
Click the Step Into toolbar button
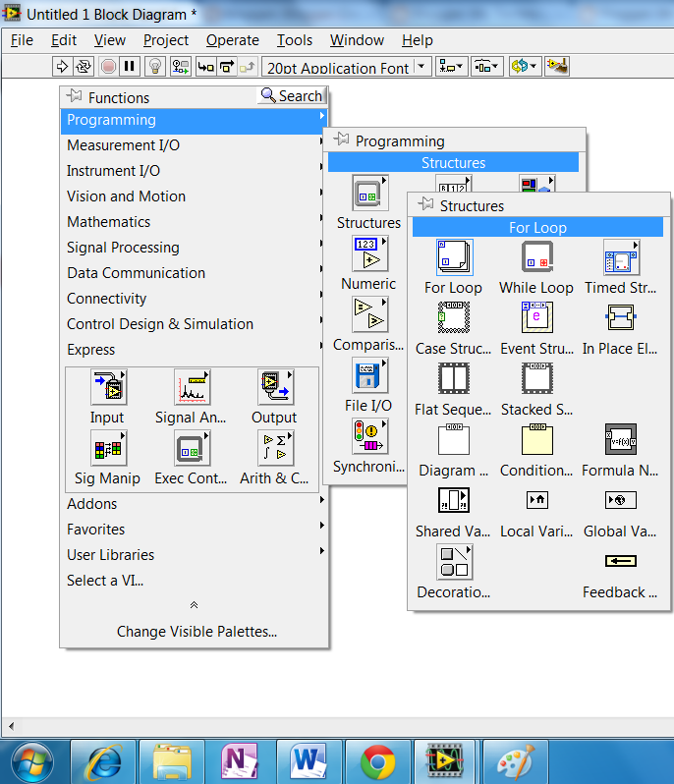click(205, 67)
